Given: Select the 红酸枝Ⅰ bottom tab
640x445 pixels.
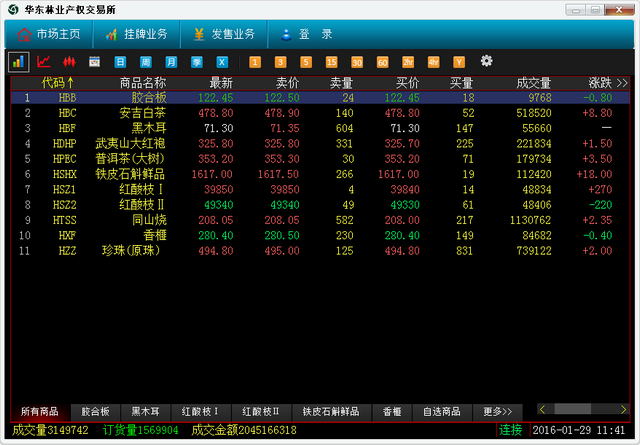Looking at the screenshot, I should tap(201, 412).
